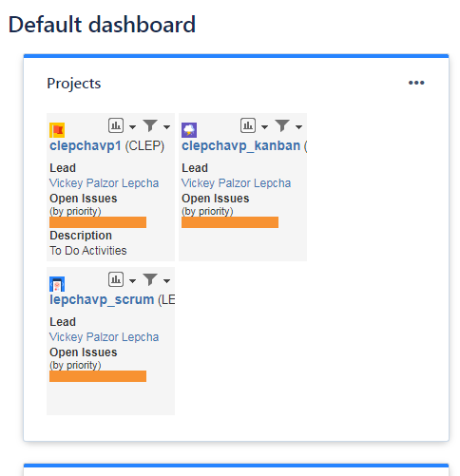Expand reports dropdown arrow for clepchavp1

(133, 127)
